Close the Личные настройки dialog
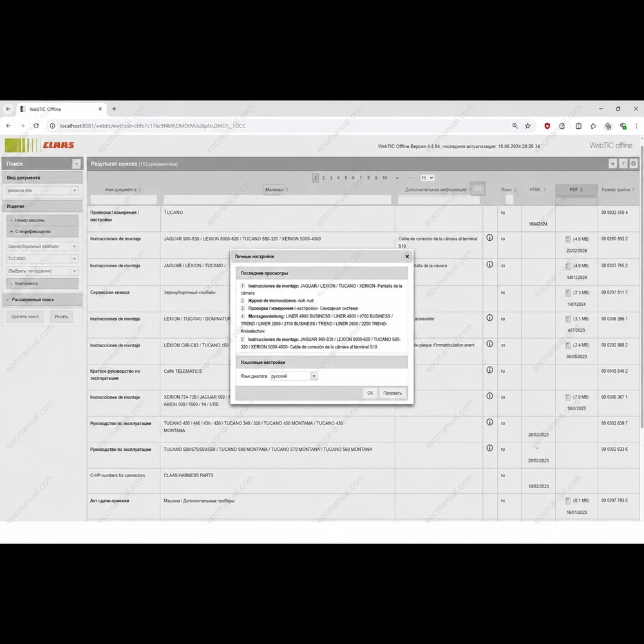644x644 pixels. point(406,256)
